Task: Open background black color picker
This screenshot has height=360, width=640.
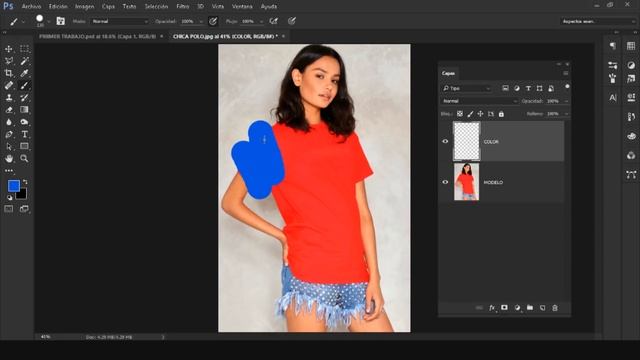Action: pyautogui.click(x=22, y=196)
